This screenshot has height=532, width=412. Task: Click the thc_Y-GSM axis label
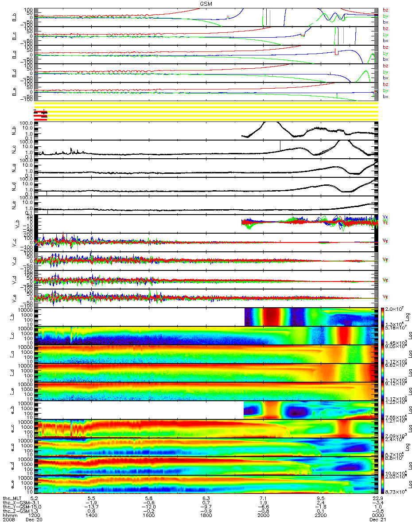(x=16, y=507)
